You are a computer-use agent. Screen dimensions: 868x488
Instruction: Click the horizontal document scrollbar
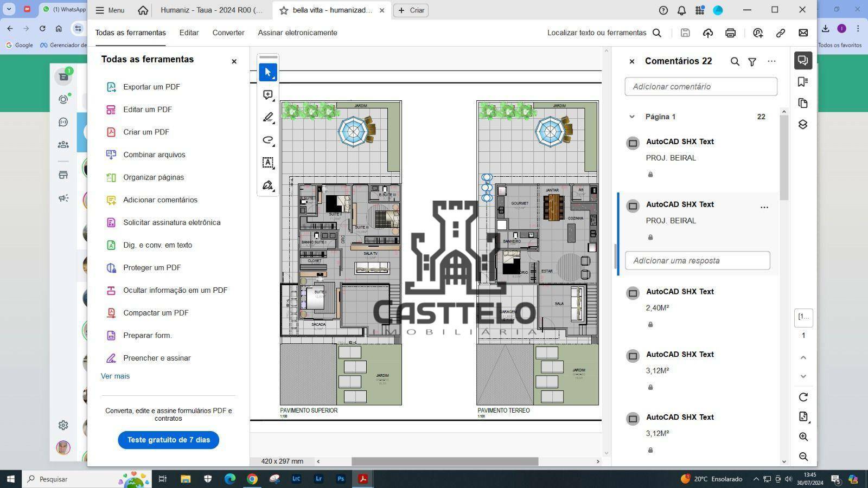pos(444,461)
